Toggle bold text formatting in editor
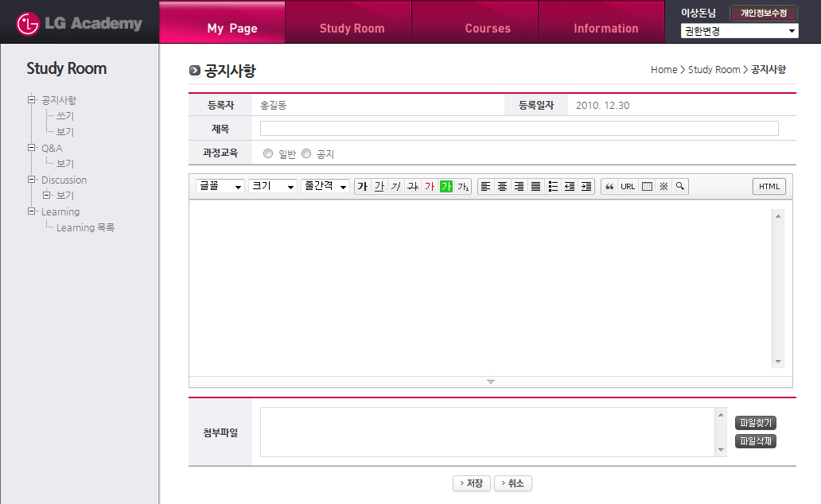This screenshot has height=504, width=821. pos(363,186)
